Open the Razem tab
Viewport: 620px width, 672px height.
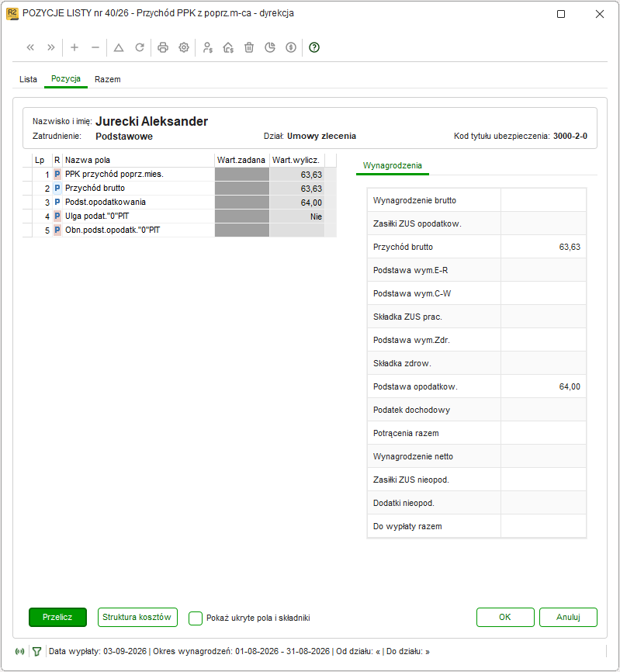coord(108,79)
